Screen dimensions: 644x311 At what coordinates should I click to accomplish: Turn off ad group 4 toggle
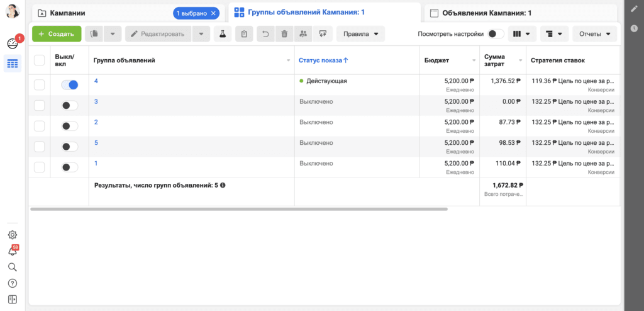pyautogui.click(x=70, y=85)
